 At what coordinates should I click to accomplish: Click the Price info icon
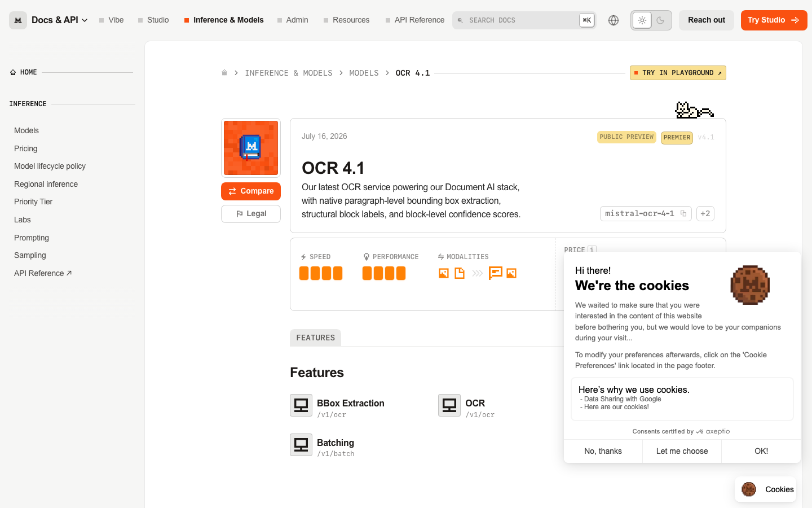coord(592,249)
